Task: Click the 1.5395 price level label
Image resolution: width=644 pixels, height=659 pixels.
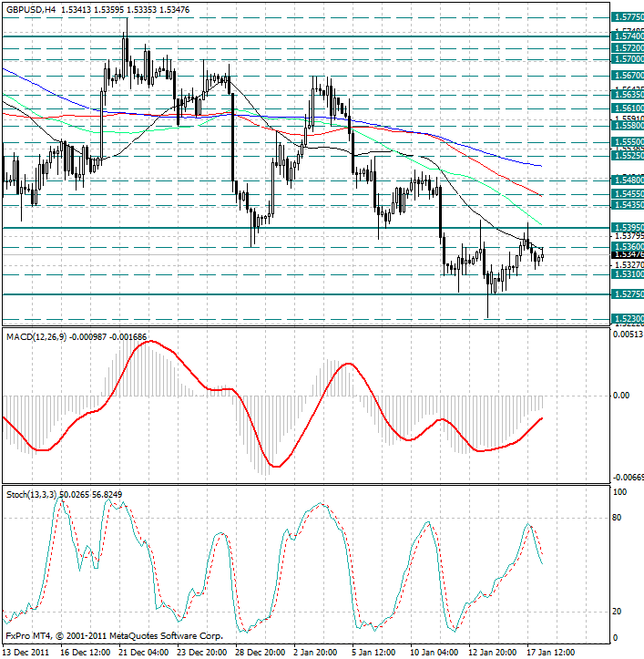Action: click(628, 227)
